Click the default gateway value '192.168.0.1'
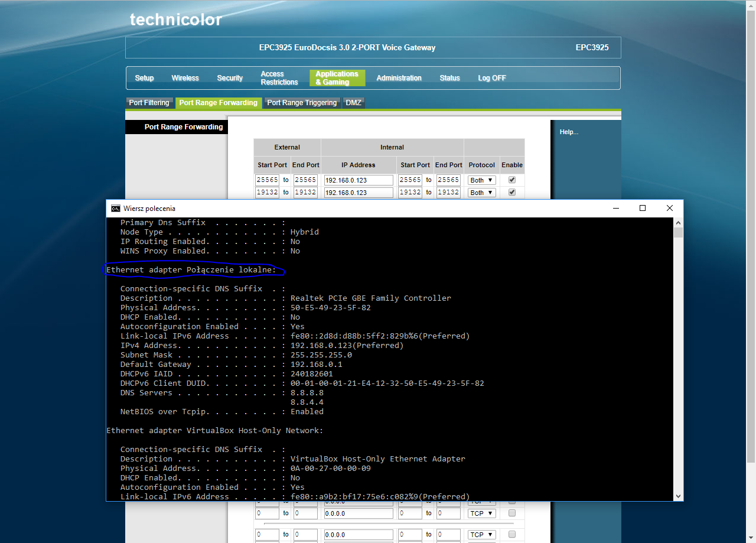The width and height of the screenshot is (756, 543). click(317, 365)
